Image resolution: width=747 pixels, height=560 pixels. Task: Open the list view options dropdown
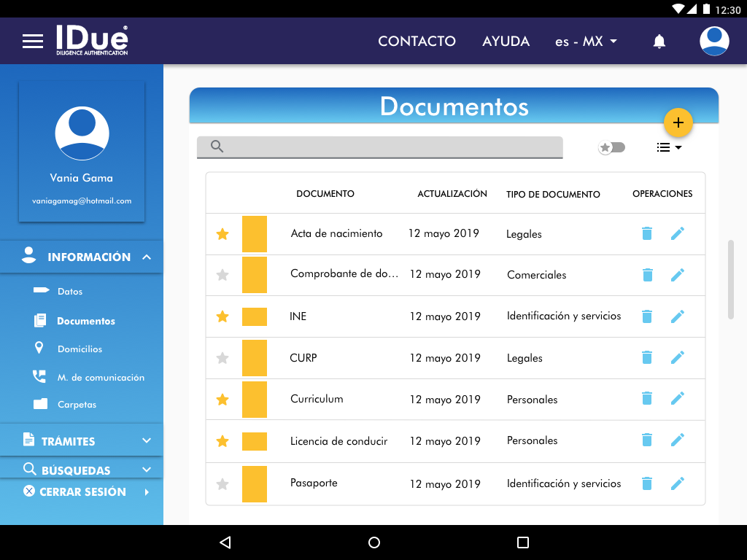(x=668, y=147)
